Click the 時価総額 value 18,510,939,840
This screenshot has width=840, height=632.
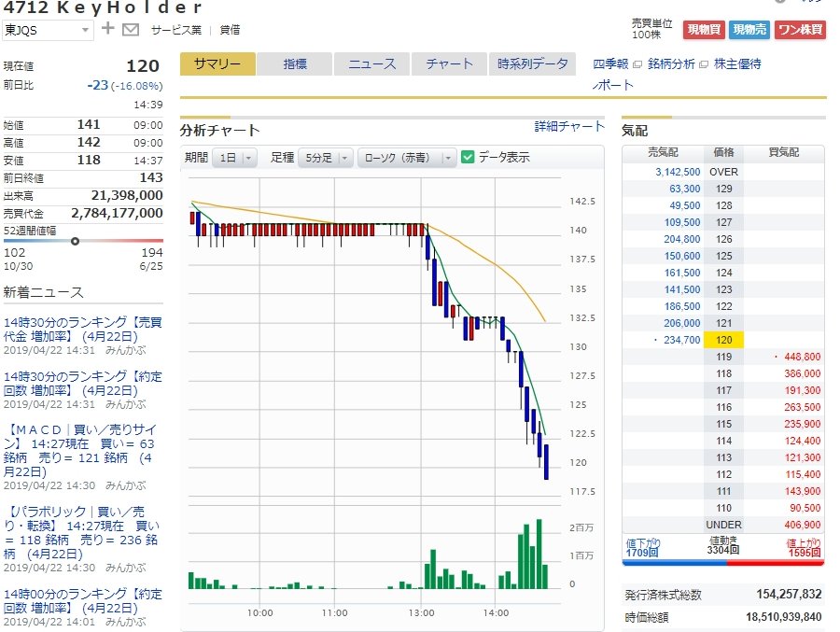(x=783, y=617)
